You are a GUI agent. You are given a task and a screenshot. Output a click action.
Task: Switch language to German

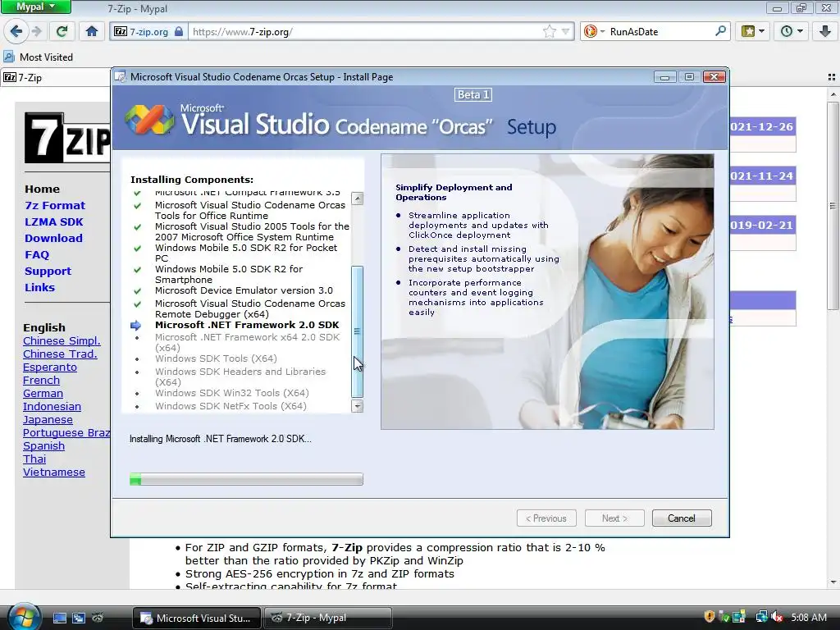(x=43, y=393)
